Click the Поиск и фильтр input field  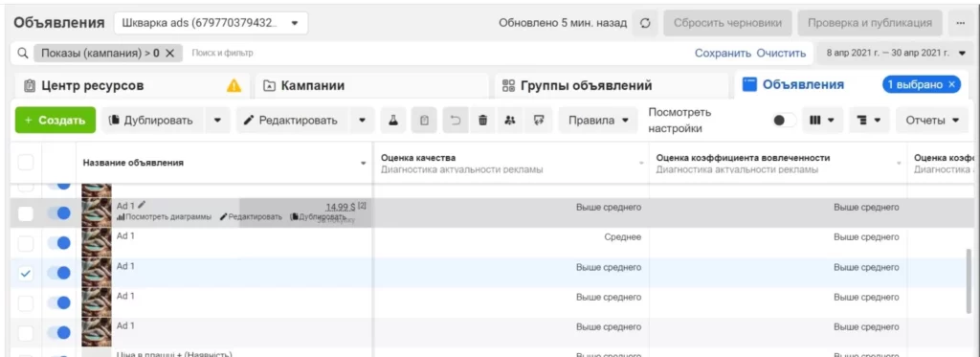pos(437,54)
